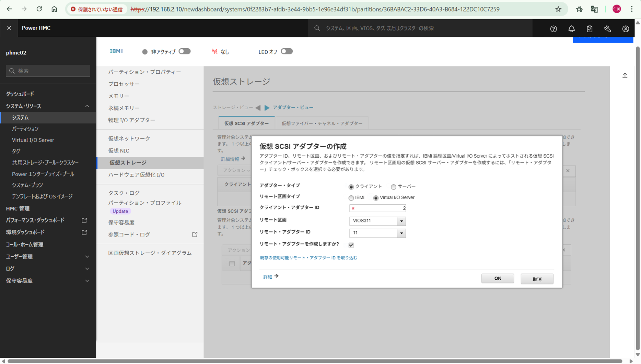This screenshot has height=364, width=641.
Task: Open the user profile icon
Action: pos(626,29)
